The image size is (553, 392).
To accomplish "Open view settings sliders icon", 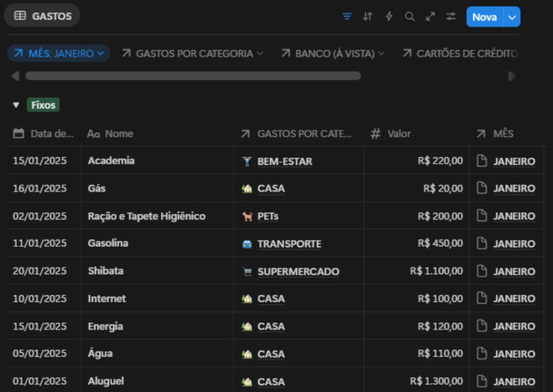I will pyautogui.click(x=451, y=17).
